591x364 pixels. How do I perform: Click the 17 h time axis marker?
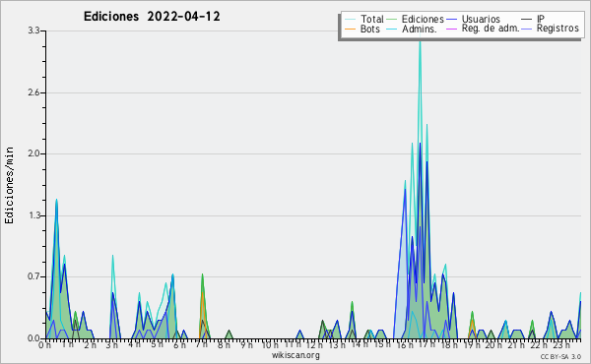click(426, 344)
